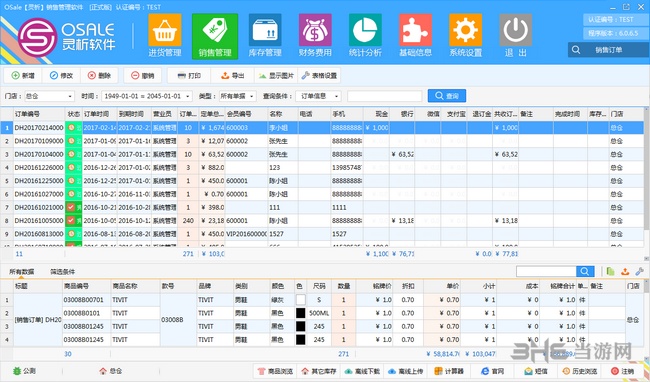
Task: Click clock status icon of order DH20170109000
Action: (x=71, y=141)
